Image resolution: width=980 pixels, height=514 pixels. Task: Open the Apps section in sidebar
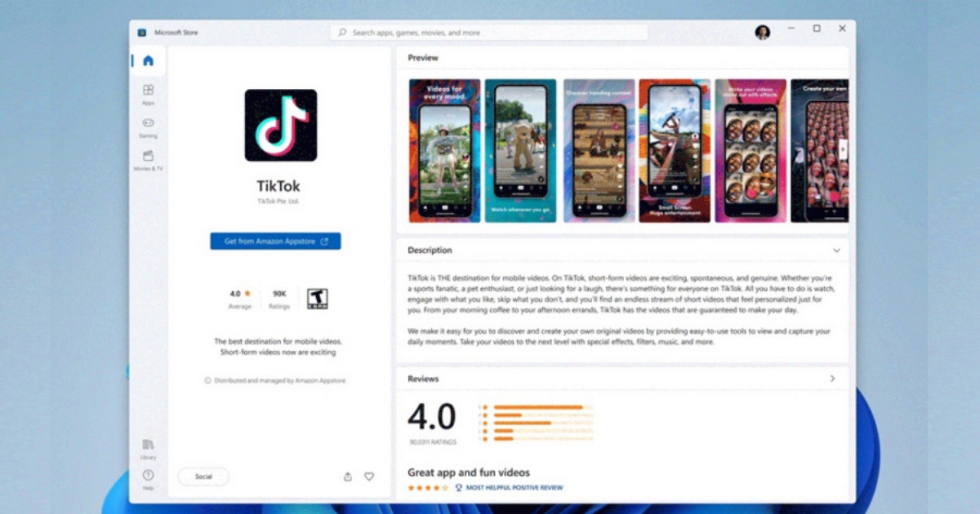[x=148, y=94]
